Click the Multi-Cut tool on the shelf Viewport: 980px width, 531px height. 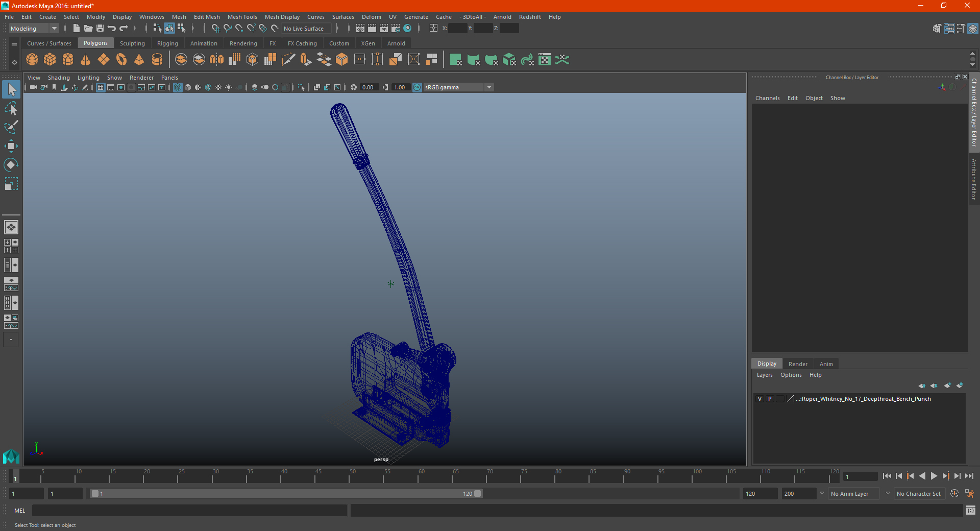click(288, 60)
